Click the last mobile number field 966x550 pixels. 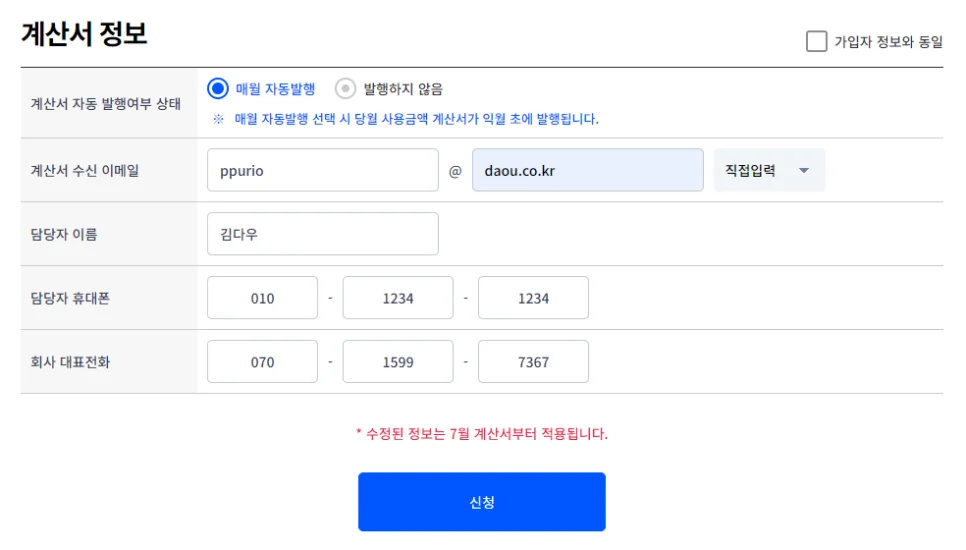point(533,298)
